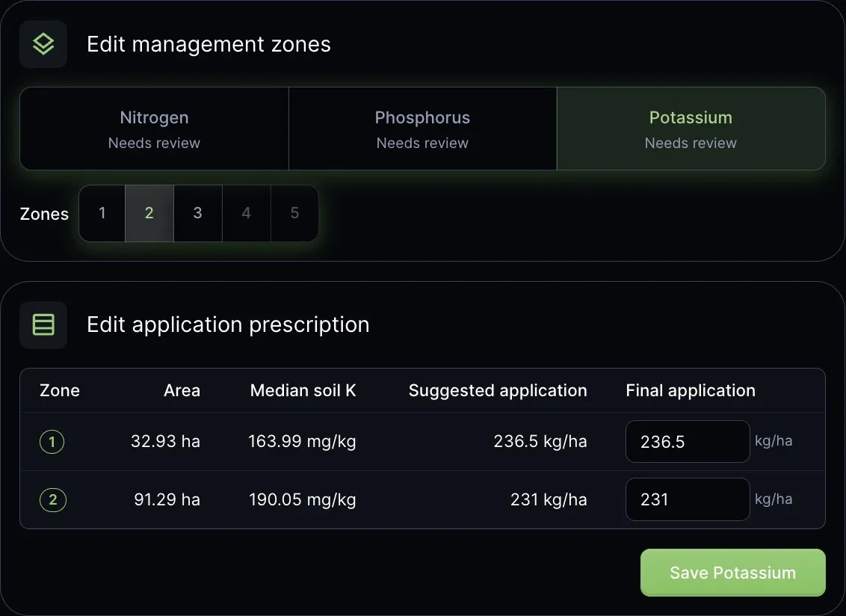Focus the final application field showing 231

(688, 499)
